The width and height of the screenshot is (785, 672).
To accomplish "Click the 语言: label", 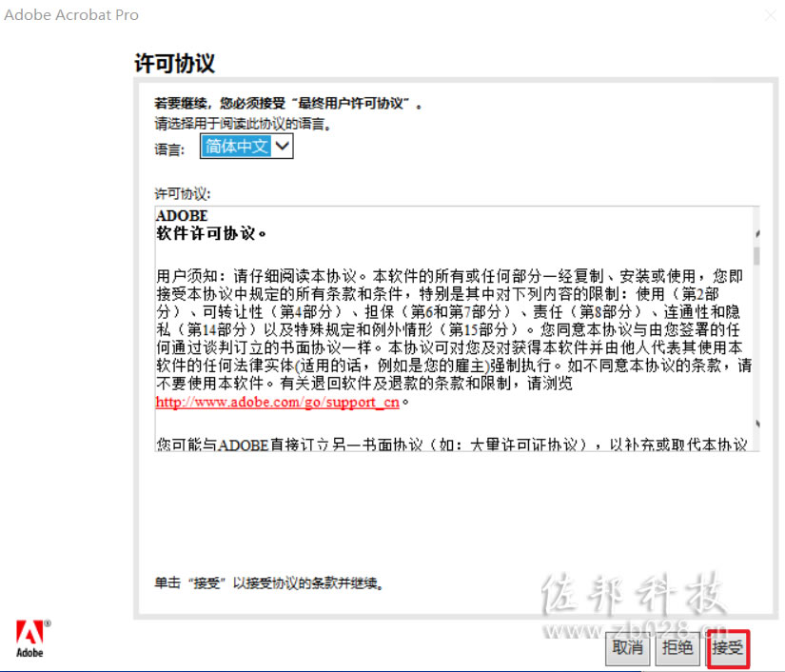I will click(169, 149).
